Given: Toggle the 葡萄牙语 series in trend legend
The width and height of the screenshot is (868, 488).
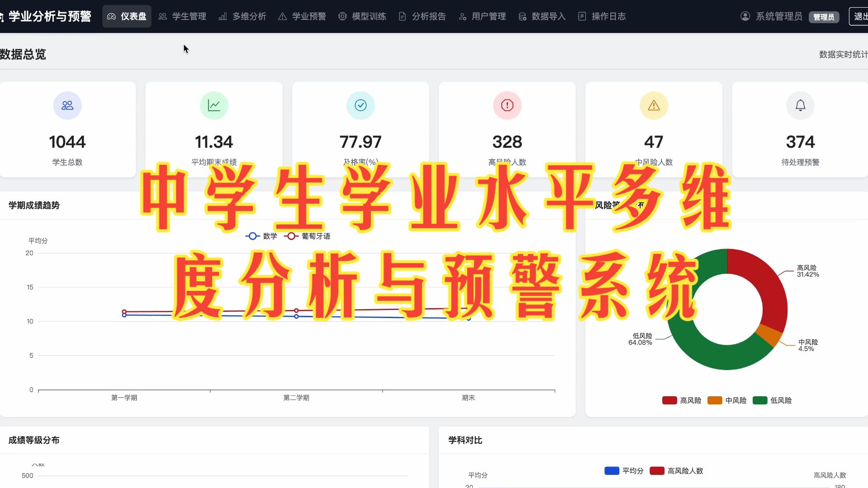Looking at the screenshot, I should (307, 236).
